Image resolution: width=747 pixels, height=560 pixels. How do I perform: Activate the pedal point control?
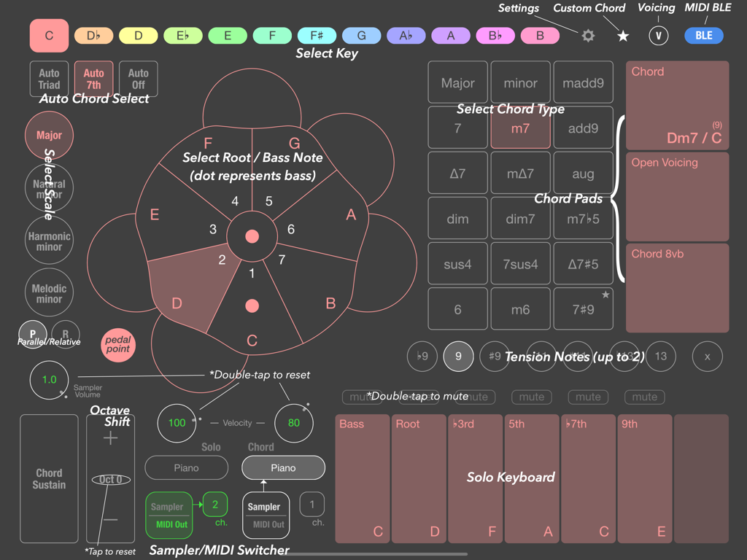pos(117,346)
